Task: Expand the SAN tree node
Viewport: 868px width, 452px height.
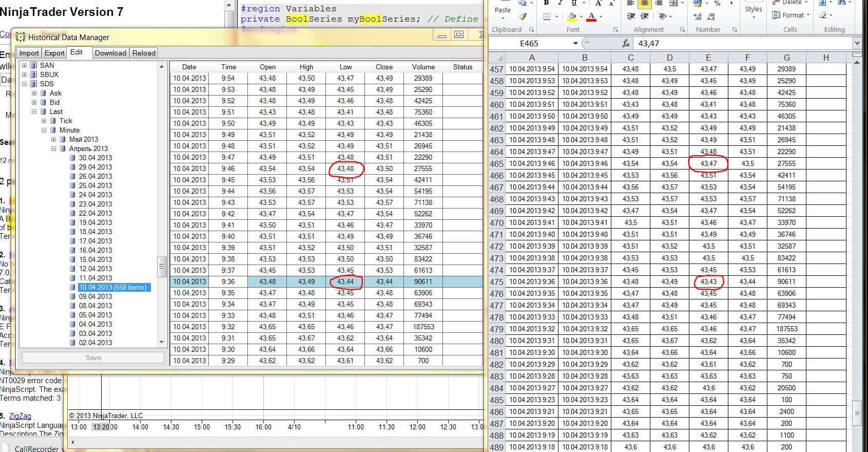Action: (x=24, y=65)
